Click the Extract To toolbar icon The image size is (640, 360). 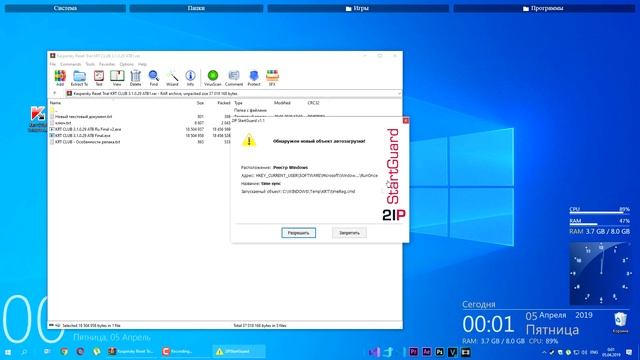tap(79, 78)
